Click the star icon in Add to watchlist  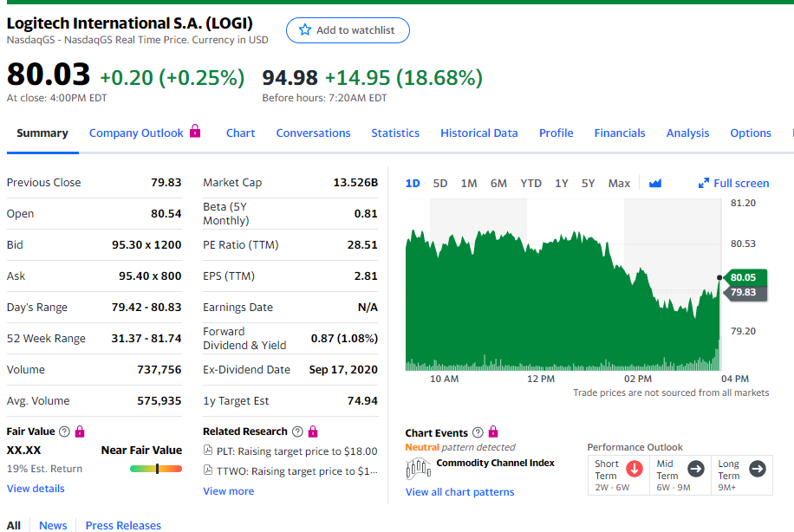click(304, 30)
